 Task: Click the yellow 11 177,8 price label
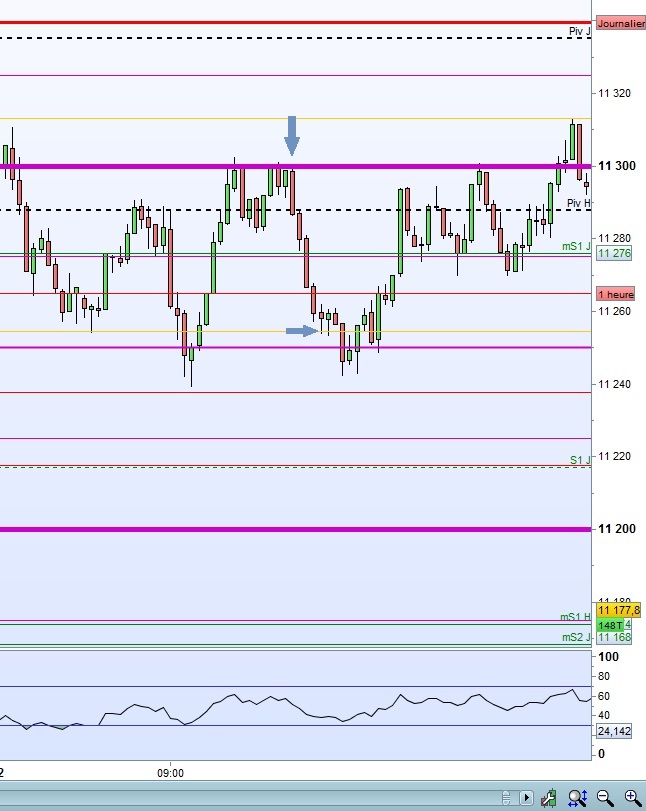click(x=619, y=610)
